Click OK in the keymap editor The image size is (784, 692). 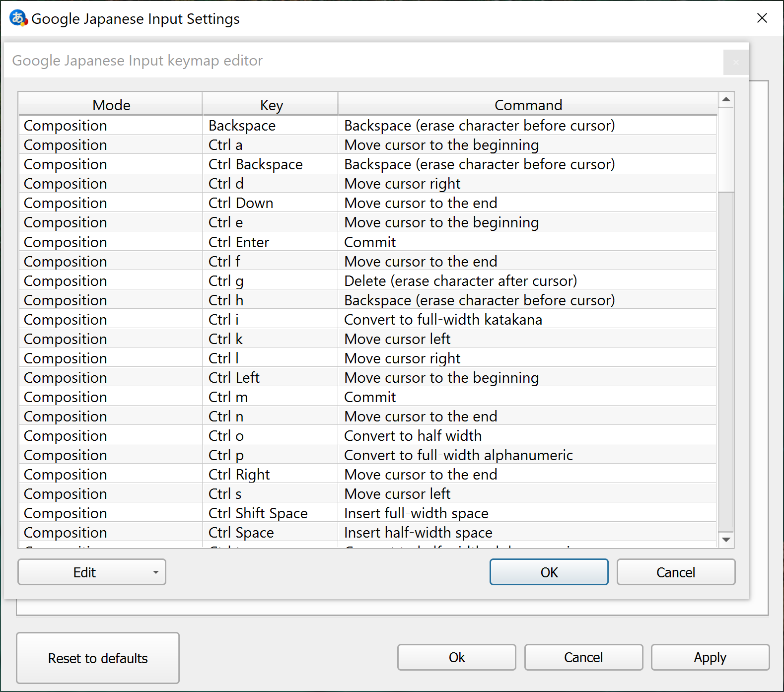549,572
